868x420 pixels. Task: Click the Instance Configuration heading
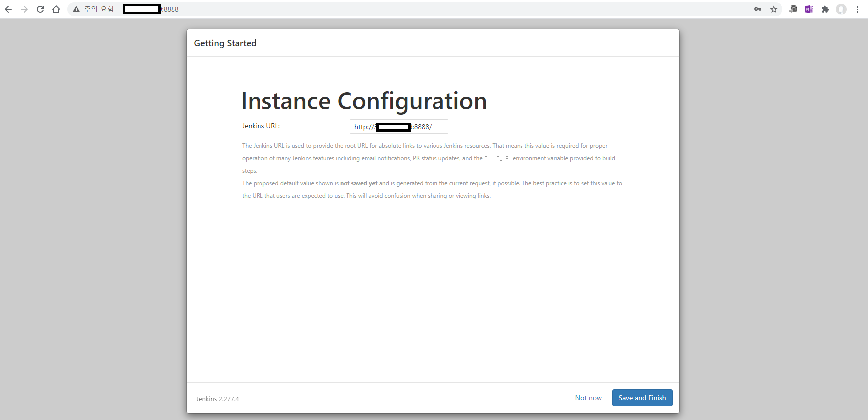(364, 101)
